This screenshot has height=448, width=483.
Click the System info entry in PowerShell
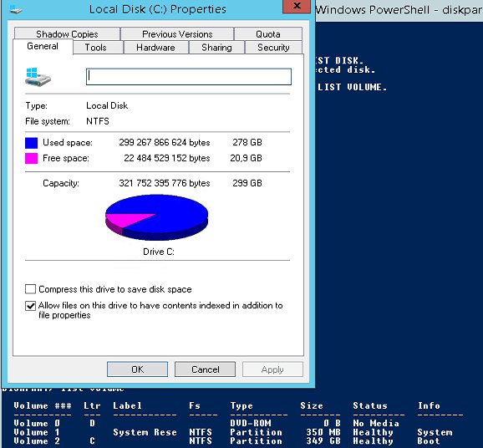435,432
